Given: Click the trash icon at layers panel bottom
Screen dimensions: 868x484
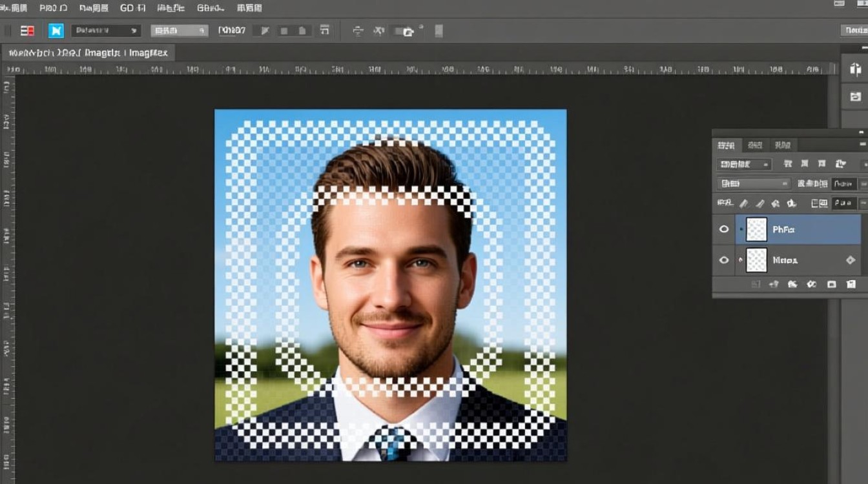Looking at the screenshot, I should point(851,284).
